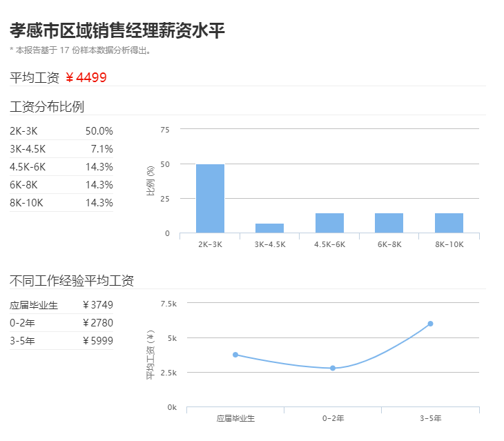504x441 pixels.
Task: Click the 0-2年 x-axis label under the line chart
Action: click(333, 418)
